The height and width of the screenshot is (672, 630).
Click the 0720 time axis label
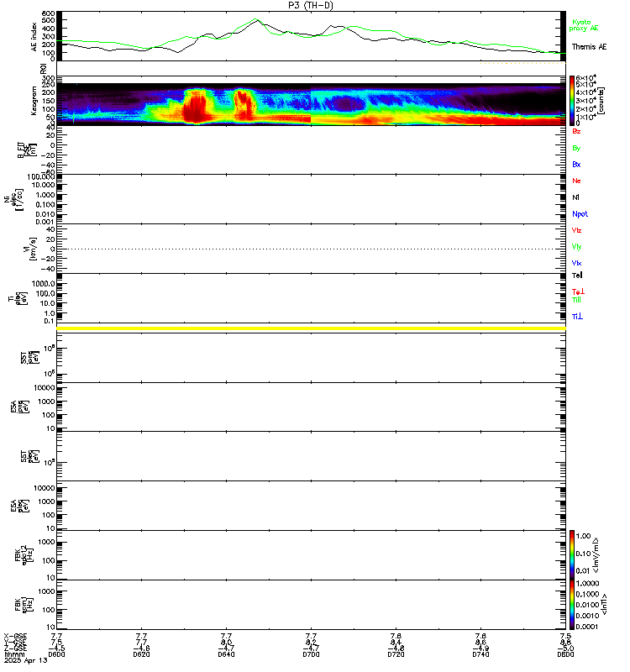pos(396,654)
